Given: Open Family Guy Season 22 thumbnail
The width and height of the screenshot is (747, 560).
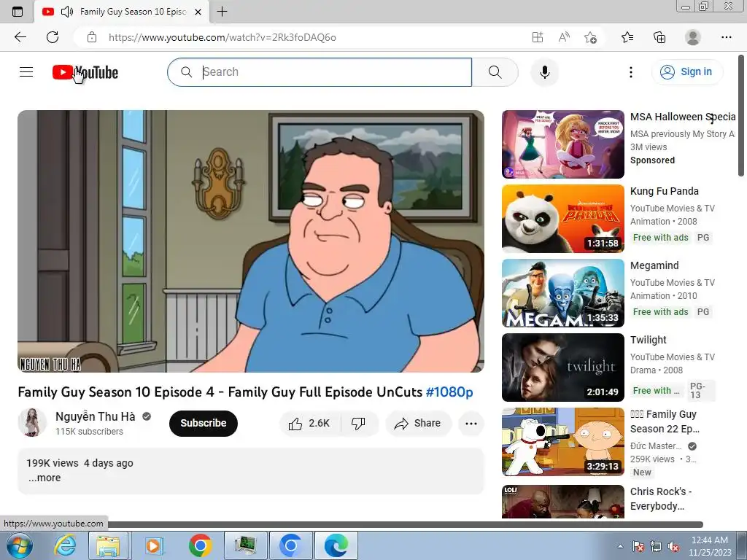Looking at the screenshot, I should (562, 441).
